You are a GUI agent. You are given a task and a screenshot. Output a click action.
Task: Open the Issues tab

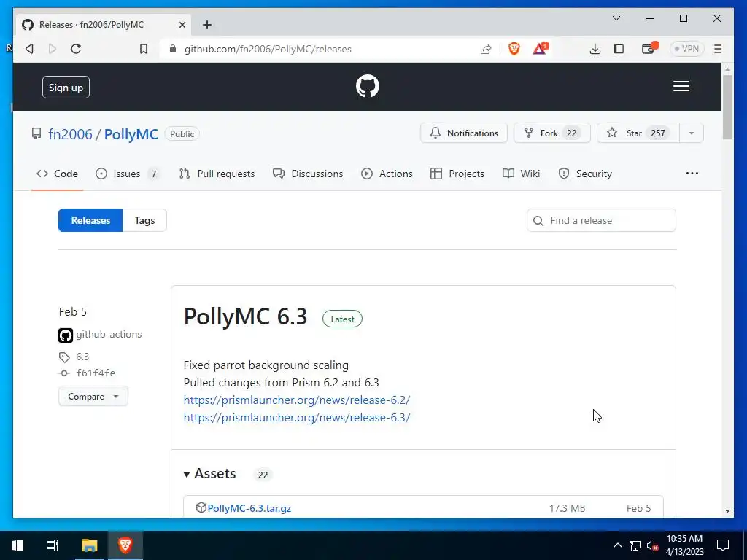[127, 174]
